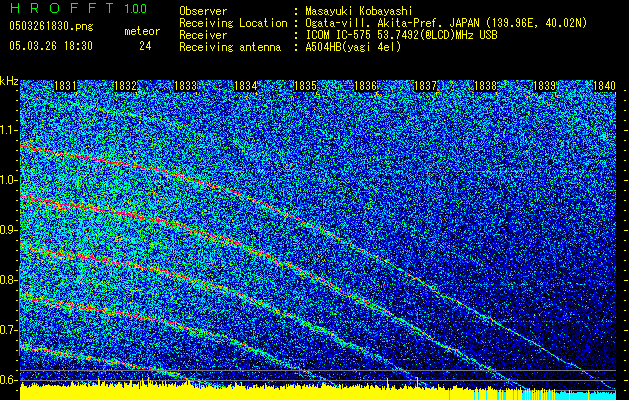
Task: Click the 0.9 kHz axis label
Action: [x=8, y=230]
